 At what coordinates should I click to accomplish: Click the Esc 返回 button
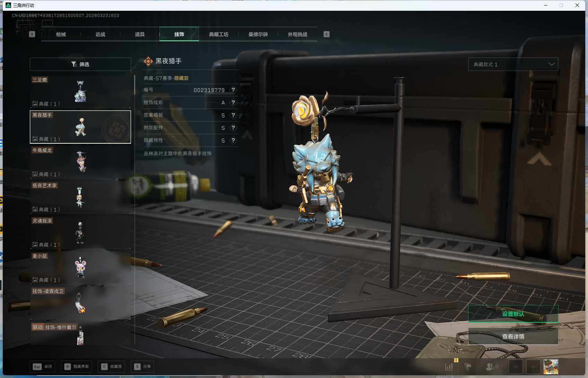point(42,367)
